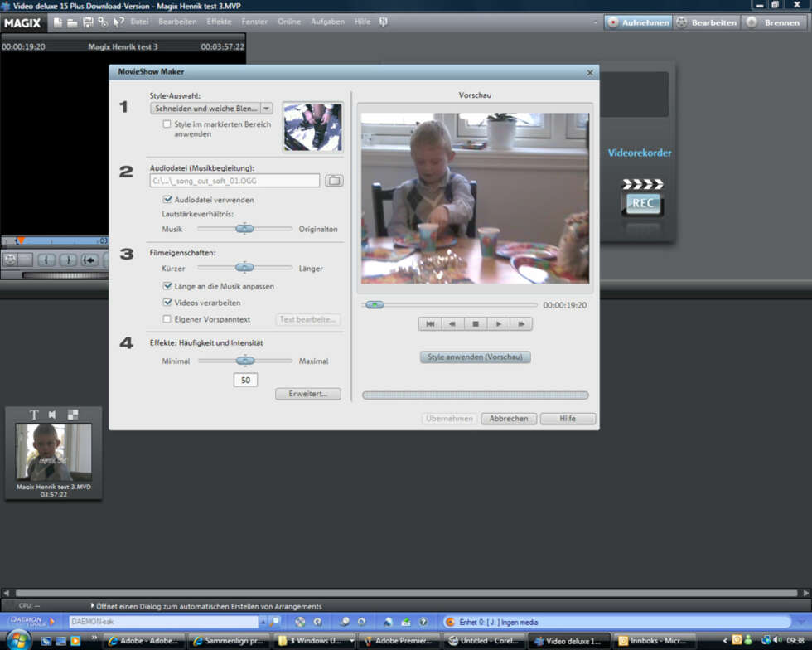The width and height of the screenshot is (812, 650).
Task: Click the Hilfe button in the dialog
Action: click(x=568, y=419)
